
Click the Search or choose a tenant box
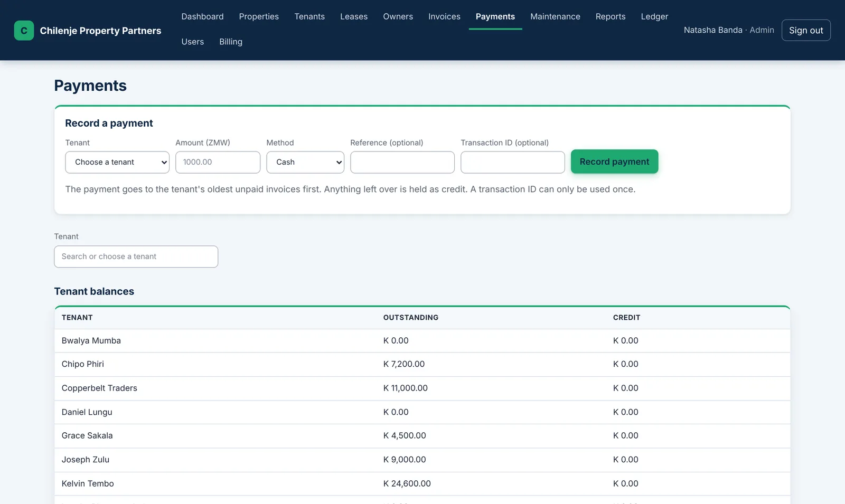pos(136,256)
